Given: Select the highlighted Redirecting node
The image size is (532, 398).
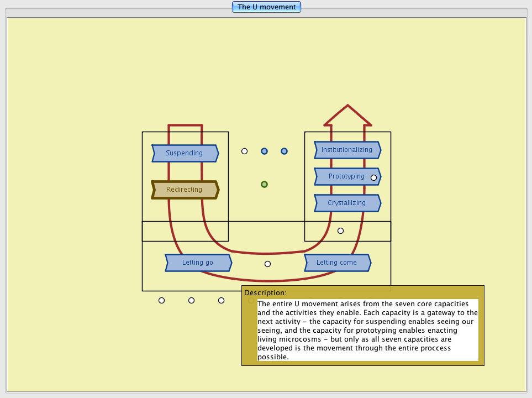Looking at the screenshot, I should 185,190.
